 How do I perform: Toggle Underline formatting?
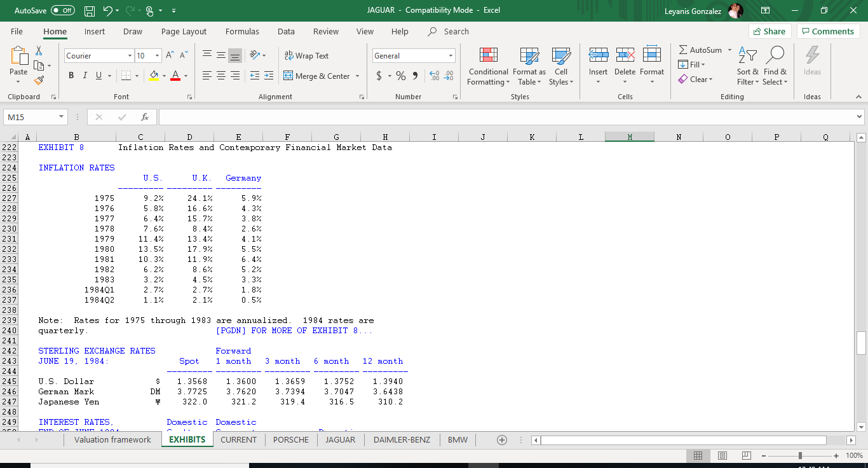pos(99,76)
